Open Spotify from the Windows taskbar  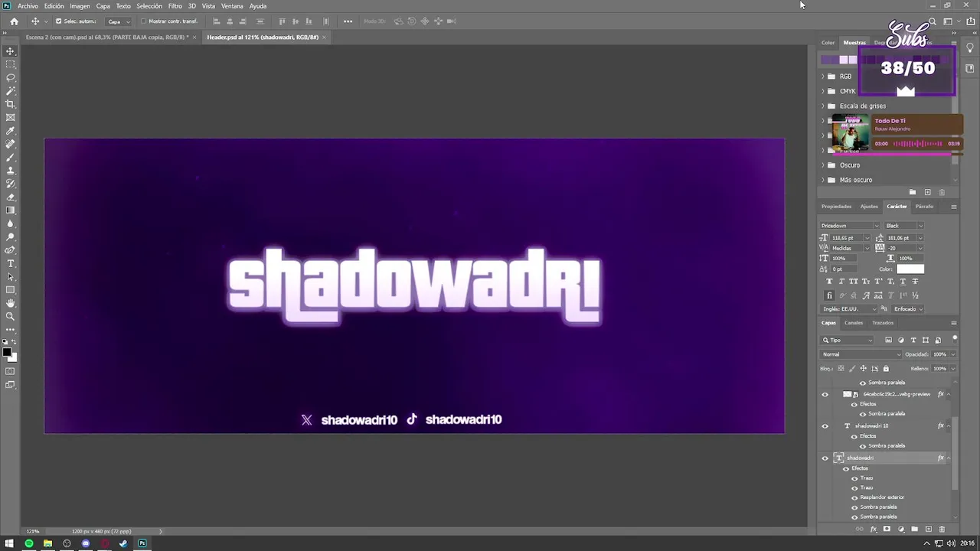29,543
